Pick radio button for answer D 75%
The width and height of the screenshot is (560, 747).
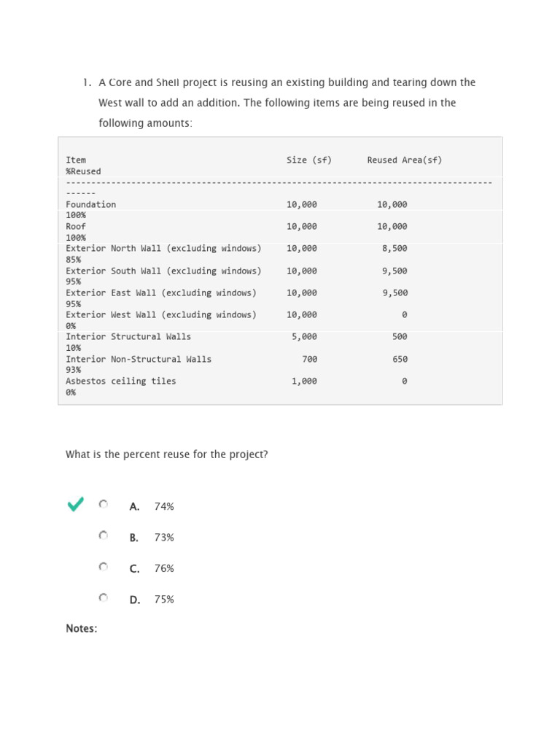point(104,597)
